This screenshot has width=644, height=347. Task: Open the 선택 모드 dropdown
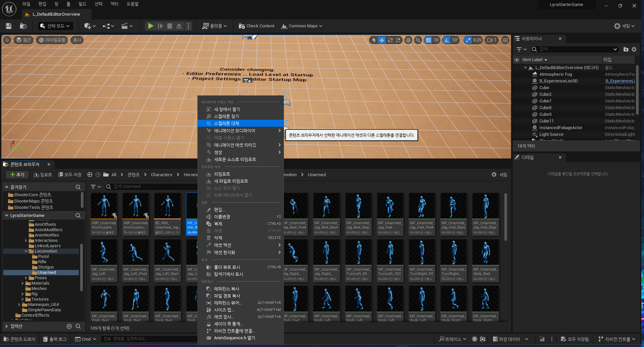(x=55, y=26)
